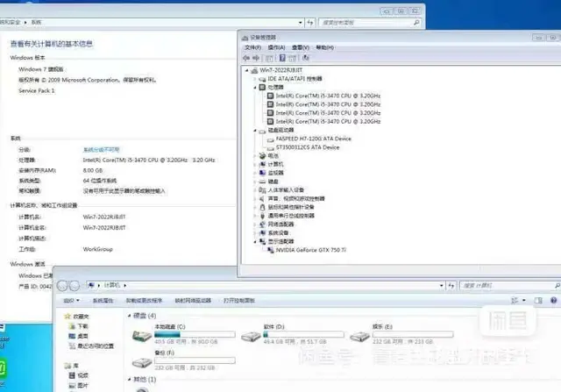The width and height of the screenshot is (561, 392).
Task: Select the software (D:) drive icon
Action: point(251,336)
